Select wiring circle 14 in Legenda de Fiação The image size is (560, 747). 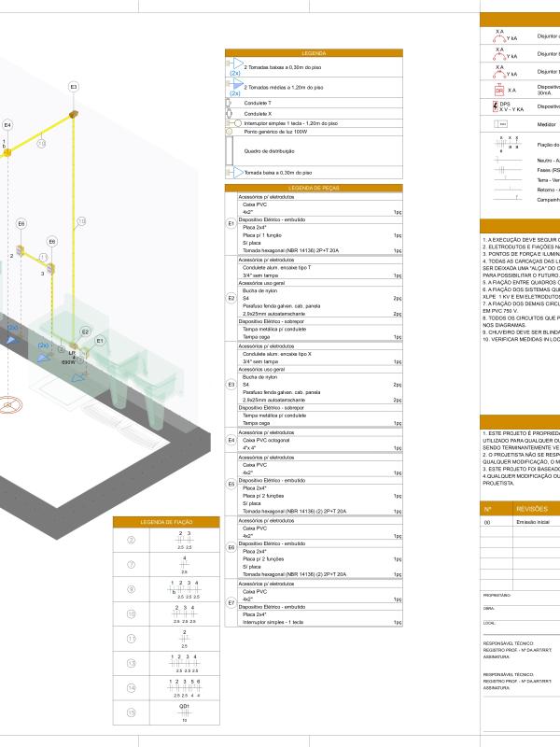click(x=131, y=688)
